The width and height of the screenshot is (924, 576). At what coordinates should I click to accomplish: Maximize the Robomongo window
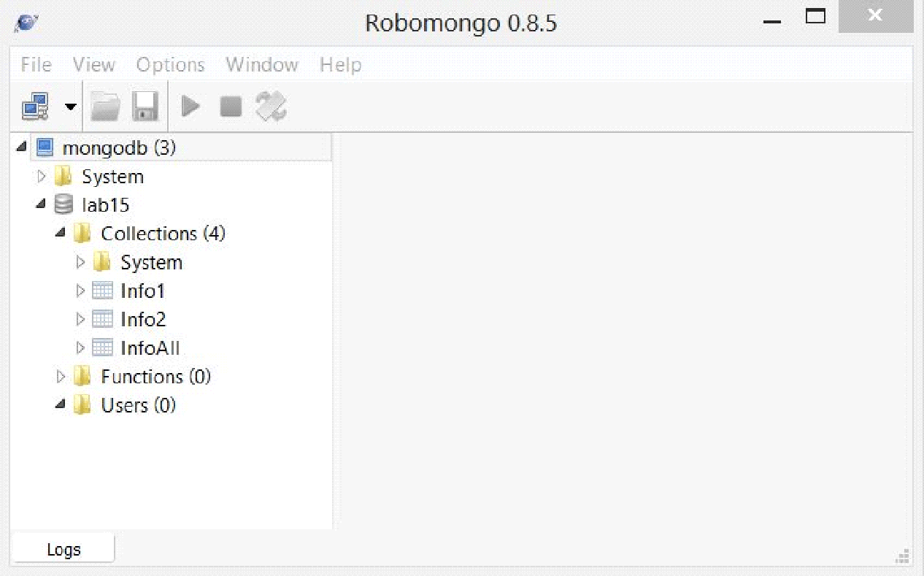coord(816,16)
